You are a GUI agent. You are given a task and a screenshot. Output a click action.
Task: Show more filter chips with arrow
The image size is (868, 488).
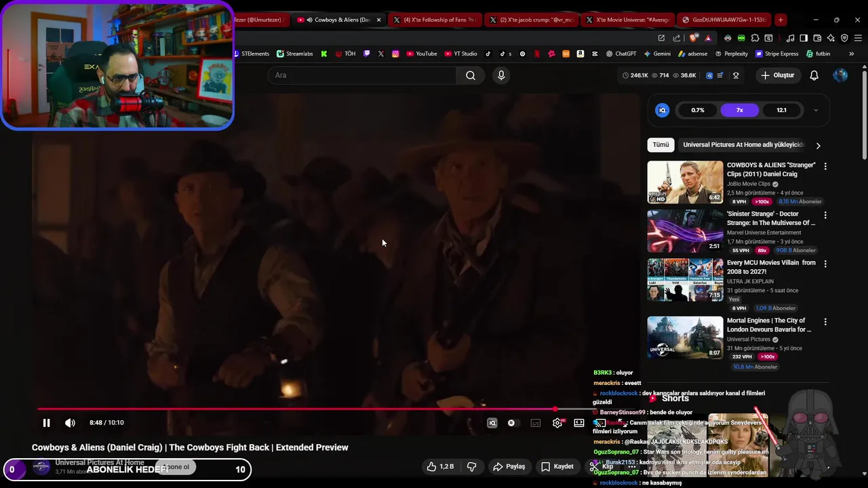point(818,146)
